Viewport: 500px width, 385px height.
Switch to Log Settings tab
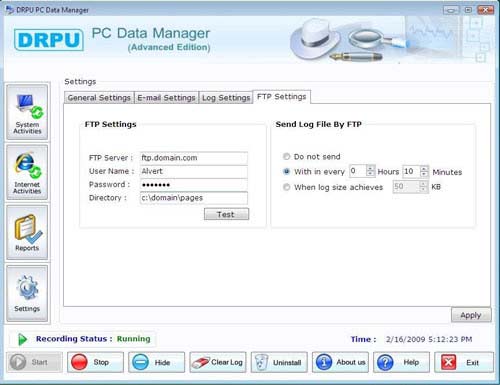(226, 98)
